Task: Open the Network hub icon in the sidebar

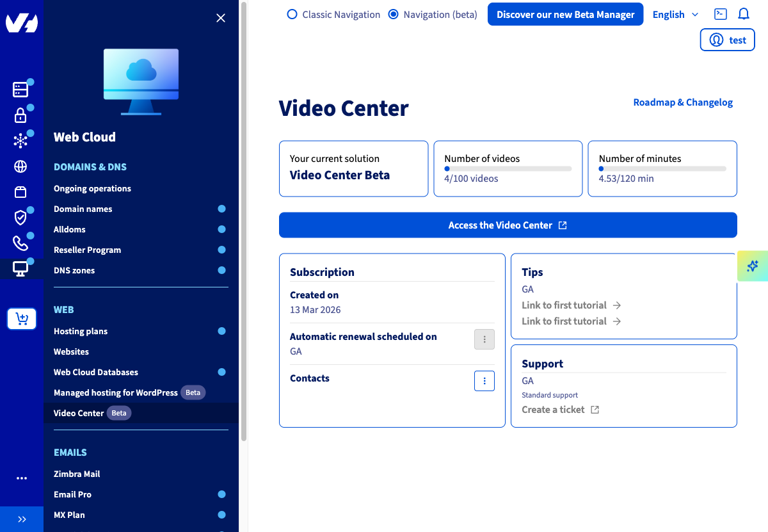Action: click(21, 140)
